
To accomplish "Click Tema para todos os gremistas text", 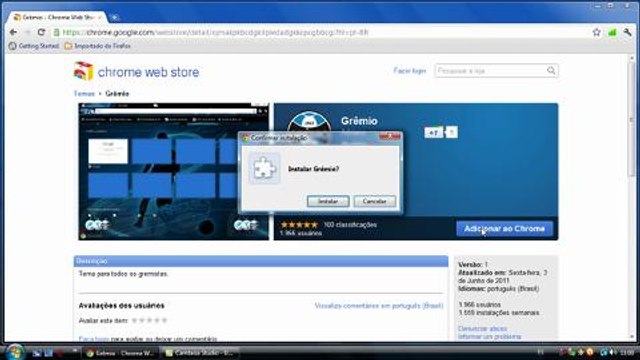I will pyautogui.click(x=123, y=274).
